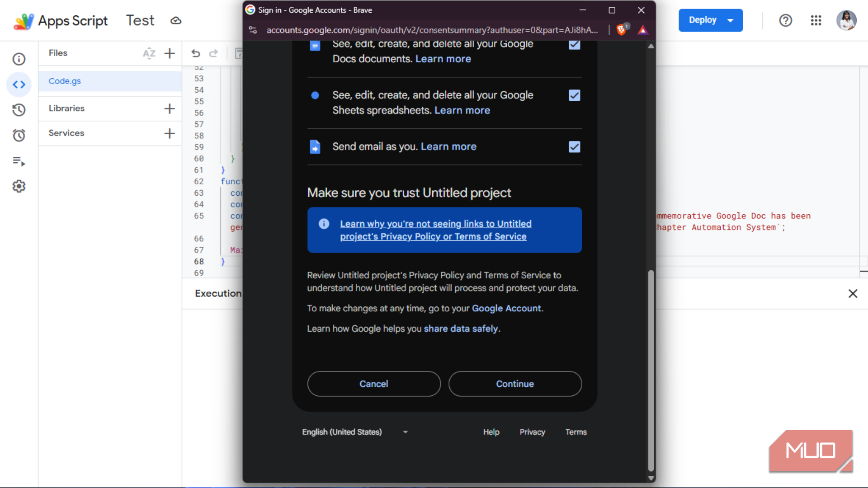
Task: Uncheck Send email as you checkbox
Action: [575, 147]
